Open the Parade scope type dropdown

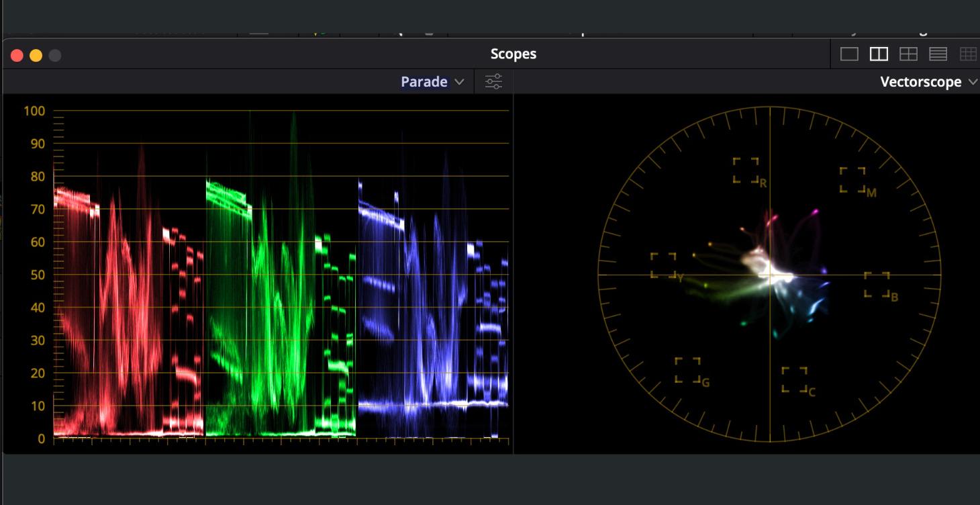[432, 82]
